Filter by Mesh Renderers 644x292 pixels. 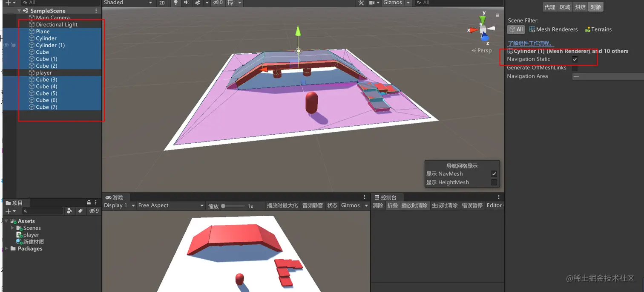click(553, 29)
